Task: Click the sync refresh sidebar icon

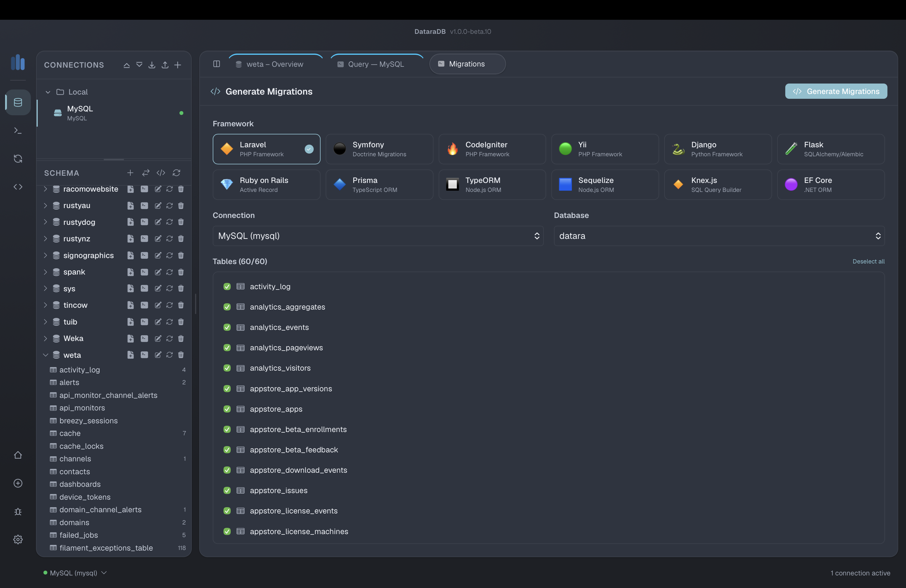Action: [x=18, y=159]
